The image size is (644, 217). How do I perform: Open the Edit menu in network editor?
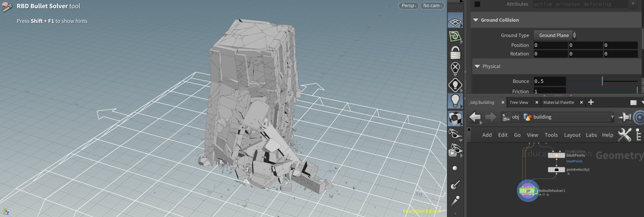pos(503,135)
